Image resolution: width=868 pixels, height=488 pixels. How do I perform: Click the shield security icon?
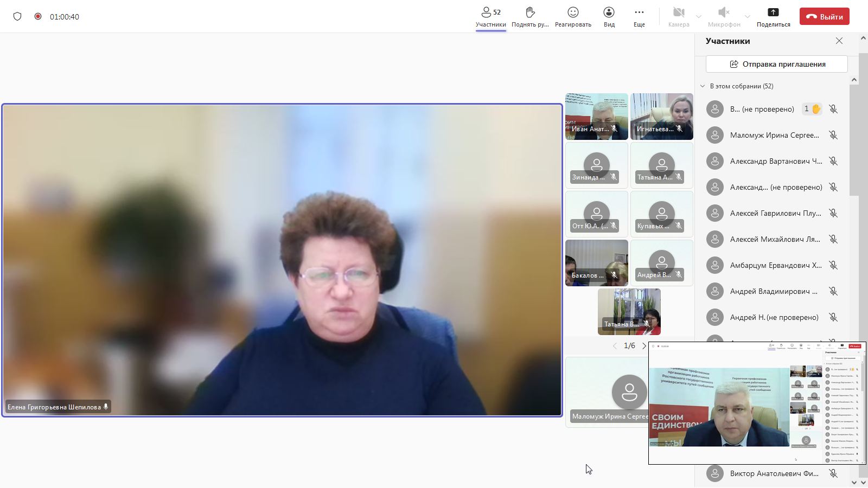17,16
